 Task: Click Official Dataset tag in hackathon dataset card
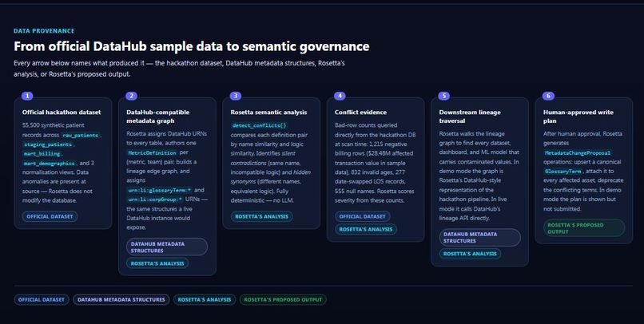coord(50,216)
